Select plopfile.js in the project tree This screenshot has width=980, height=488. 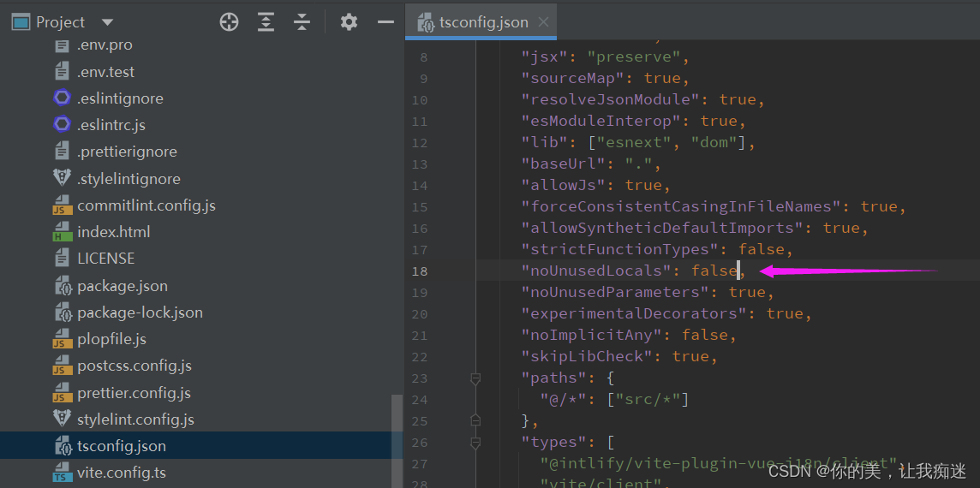pos(112,339)
